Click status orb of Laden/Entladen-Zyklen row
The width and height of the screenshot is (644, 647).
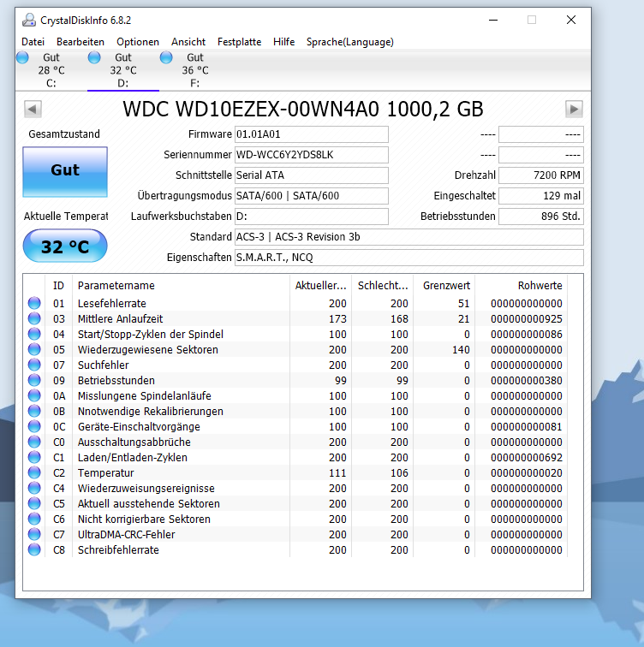[x=34, y=457]
